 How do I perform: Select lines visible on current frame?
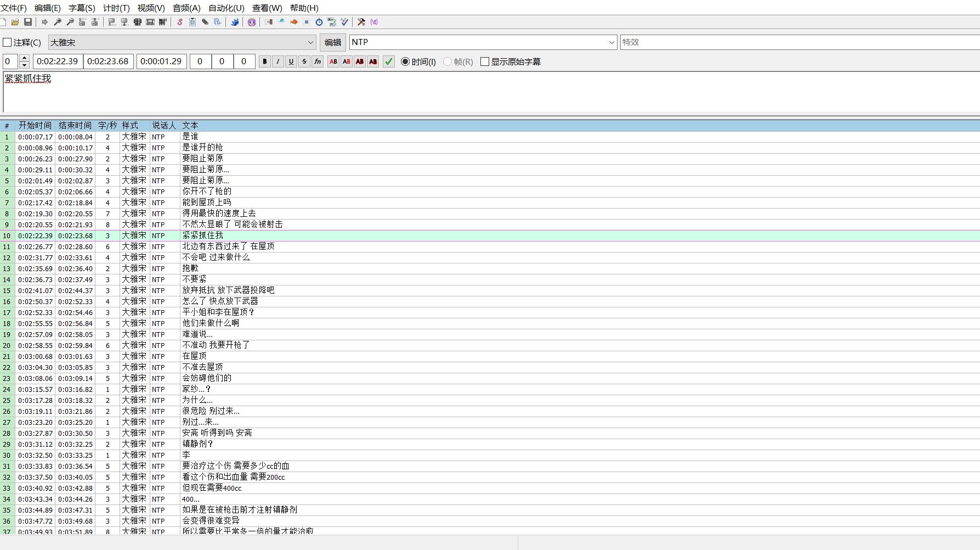click(x=137, y=22)
